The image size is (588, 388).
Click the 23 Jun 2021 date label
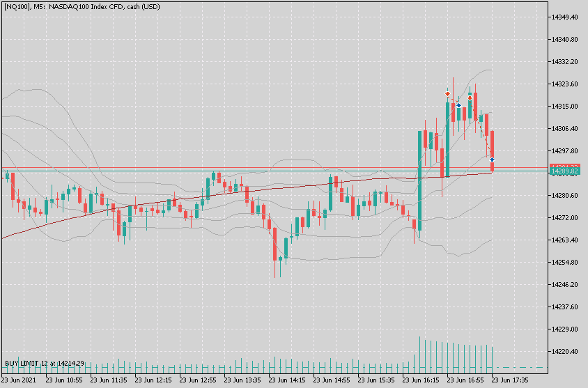(x=20, y=381)
